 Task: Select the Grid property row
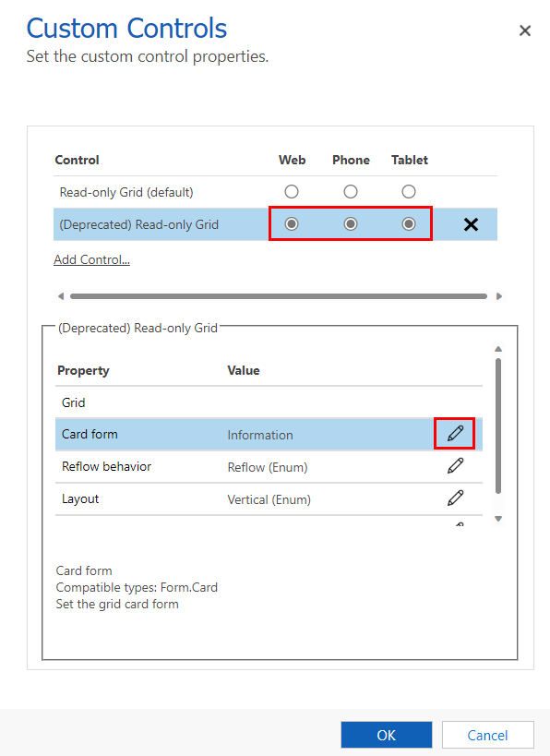pyautogui.click(x=269, y=402)
